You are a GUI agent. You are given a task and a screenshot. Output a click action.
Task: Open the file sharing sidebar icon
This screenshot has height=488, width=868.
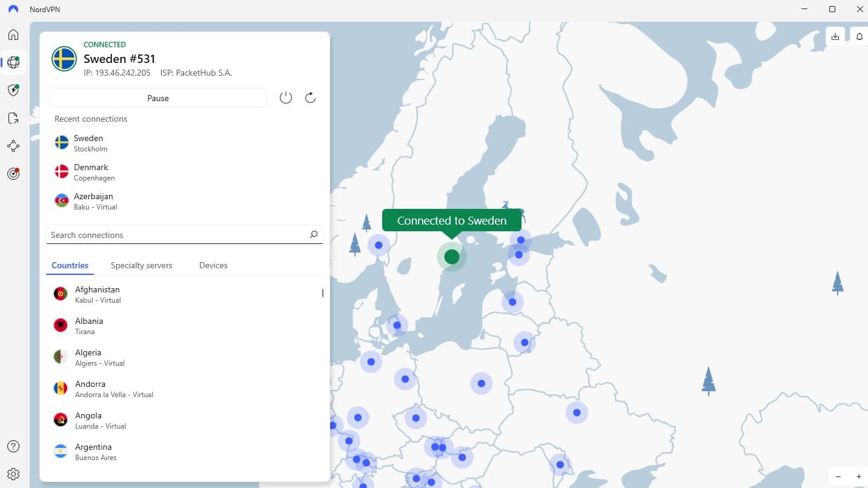click(x=13, y=118)
